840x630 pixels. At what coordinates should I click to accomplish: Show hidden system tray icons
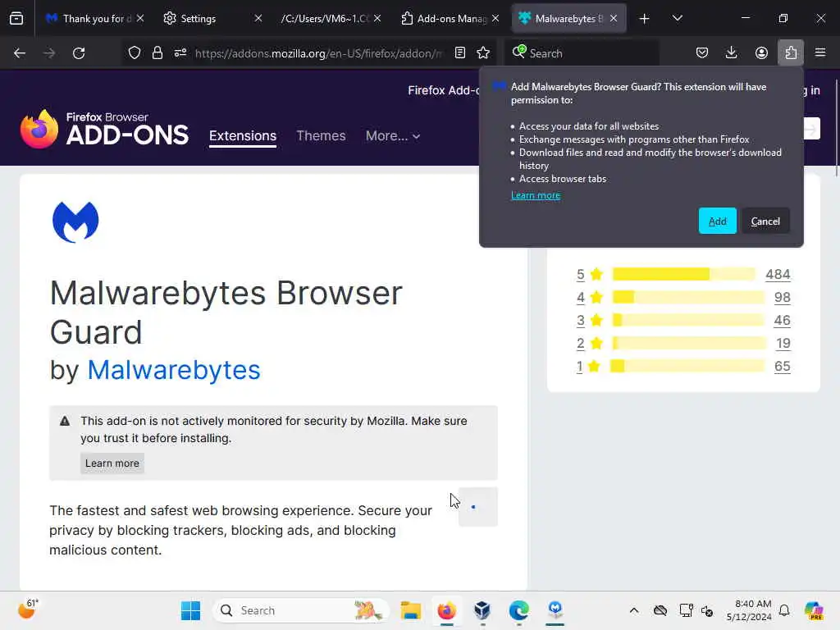[634, 610]
